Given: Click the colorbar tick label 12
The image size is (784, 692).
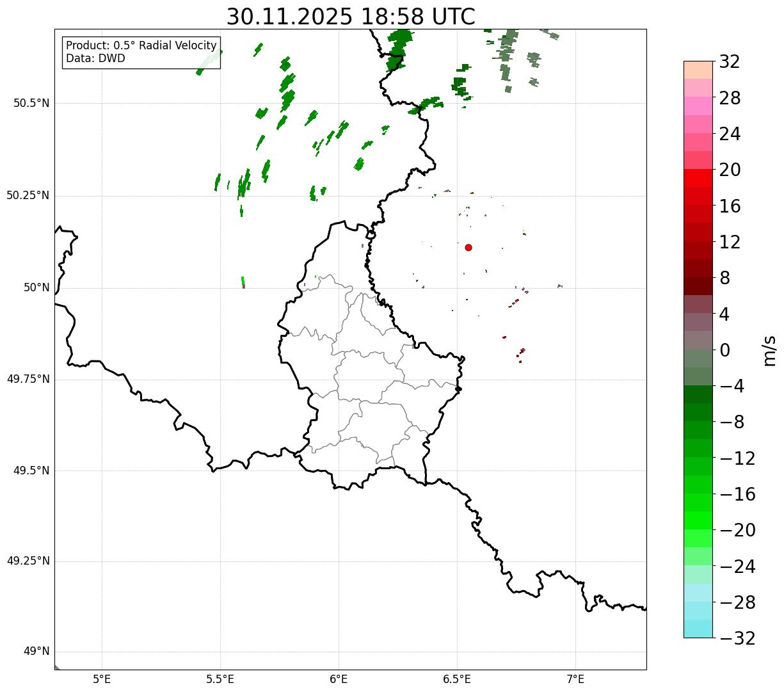Looking at the screenshot, I should [x=730, y=242].
